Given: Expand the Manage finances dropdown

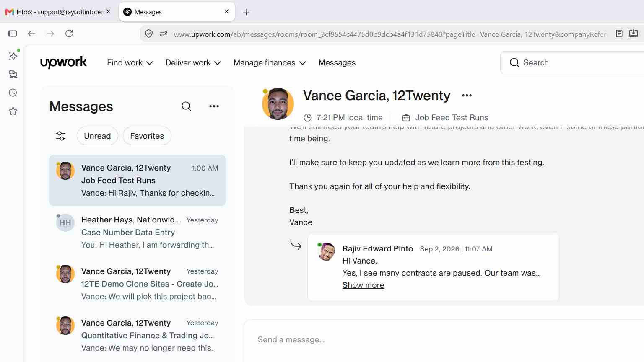Looking at the screenshot, I should point(270,63).
